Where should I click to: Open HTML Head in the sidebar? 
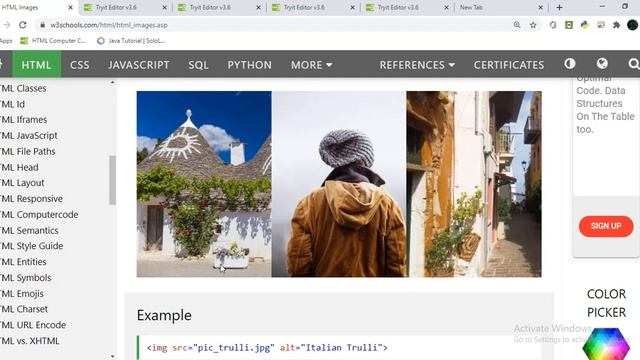pyautogui.click(x=19, y=167)
